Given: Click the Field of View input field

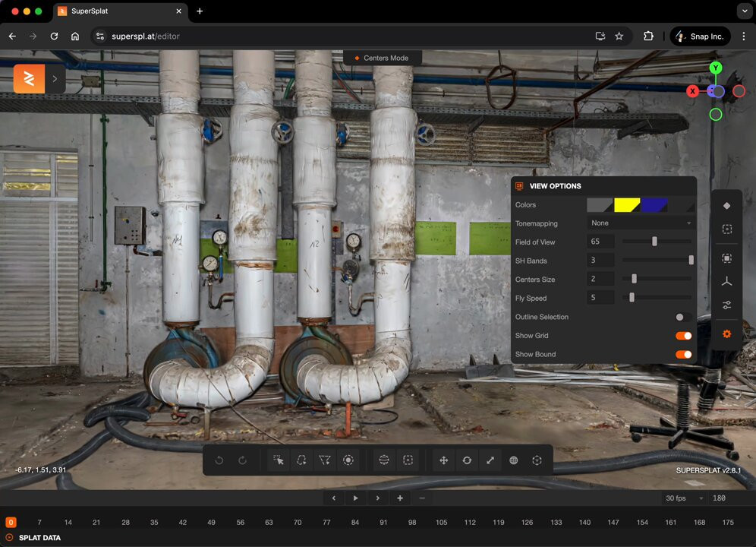Looking at the screenshot, I should 600,242.
